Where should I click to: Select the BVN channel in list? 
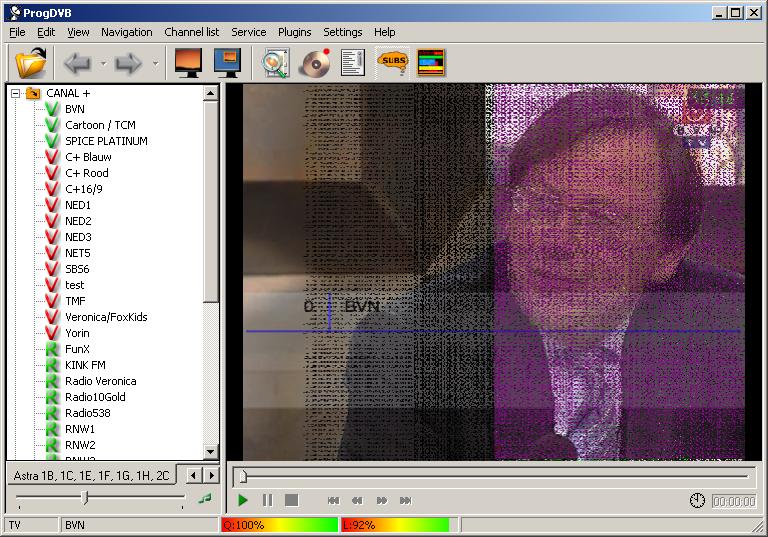[74, 109]
